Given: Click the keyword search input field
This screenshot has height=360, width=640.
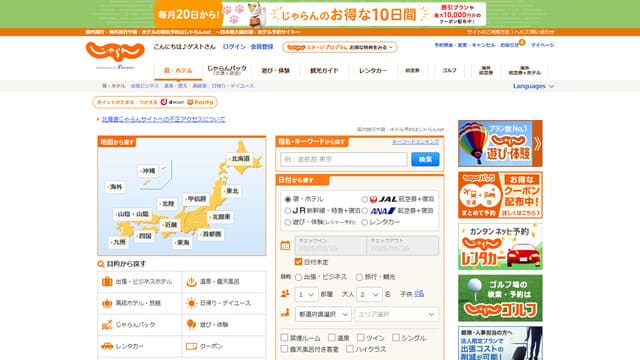Looking at the screenshot, I should click(x=344, y=159).
